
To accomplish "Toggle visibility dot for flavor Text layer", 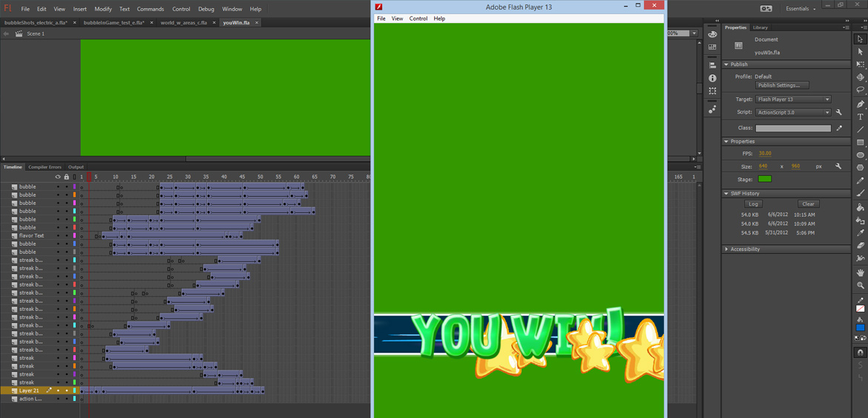I will [58, 236].
